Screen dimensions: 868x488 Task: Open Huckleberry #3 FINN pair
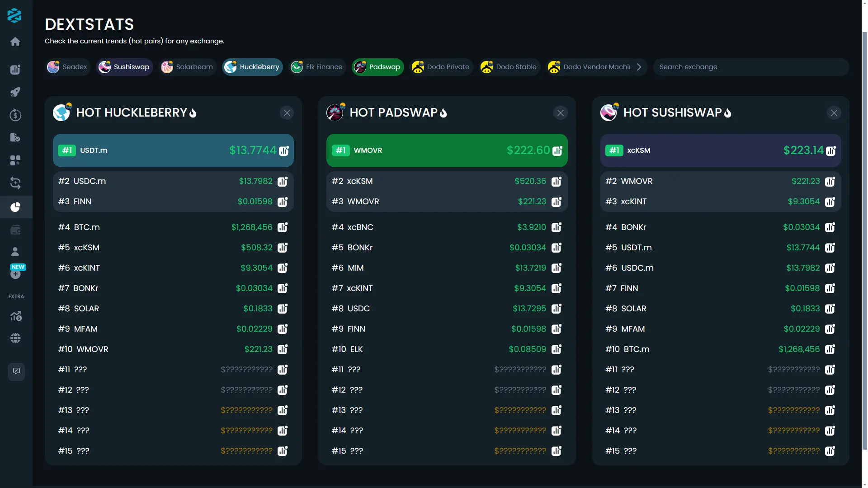pyautogui.click(x=173, y=202)
